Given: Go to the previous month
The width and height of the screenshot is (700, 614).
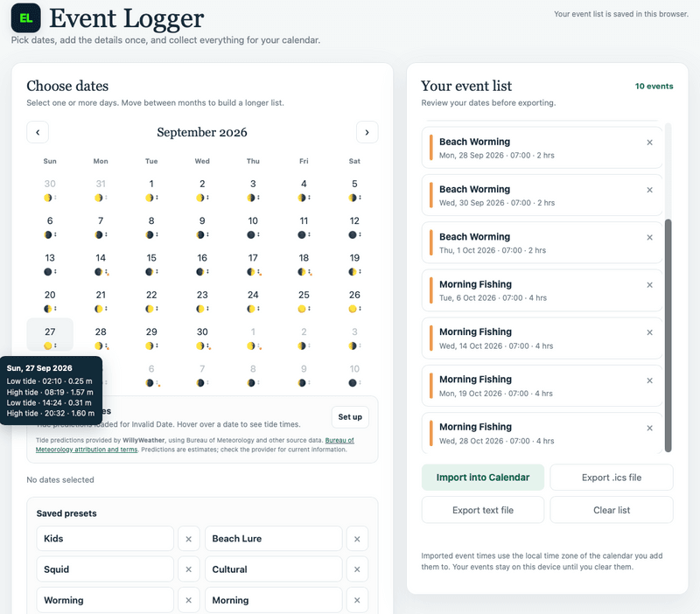Looking at the screenshot, I should tap(38, 132).
